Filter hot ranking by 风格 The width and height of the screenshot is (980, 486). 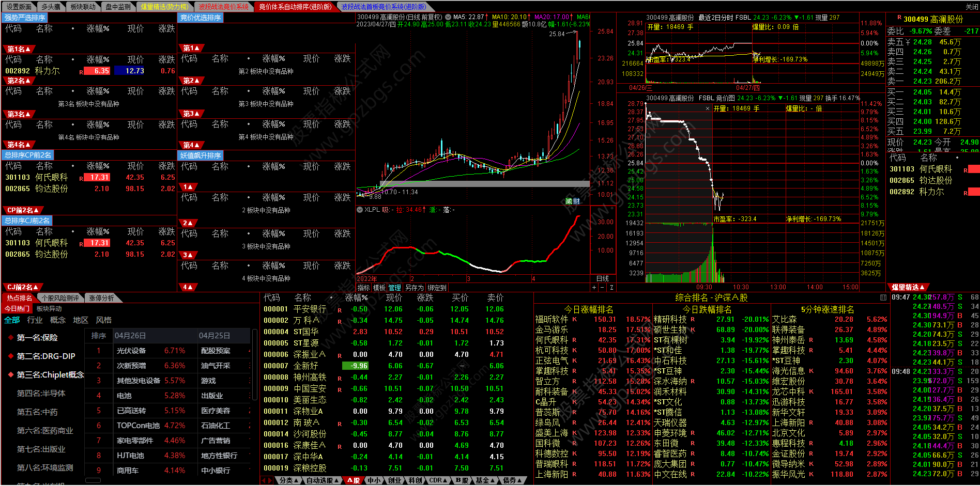(x=103, y=320)
